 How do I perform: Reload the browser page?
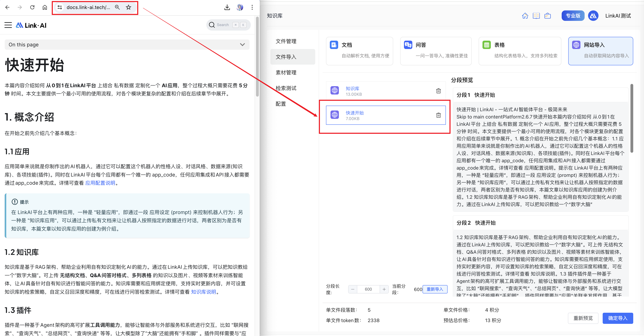[x=32, y=7]
